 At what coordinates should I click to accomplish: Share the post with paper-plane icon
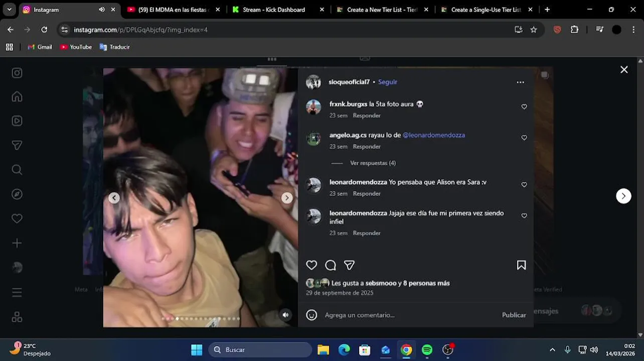(x=350, y=265)
